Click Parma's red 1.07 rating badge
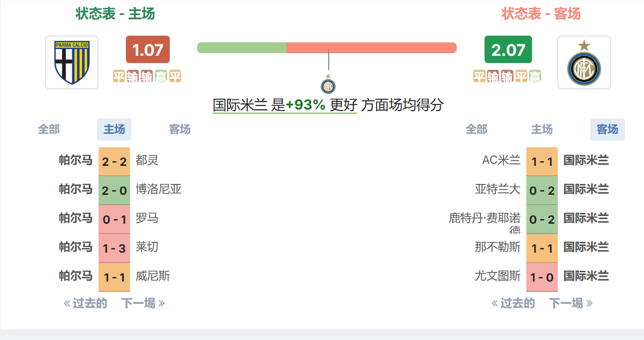 148,50
